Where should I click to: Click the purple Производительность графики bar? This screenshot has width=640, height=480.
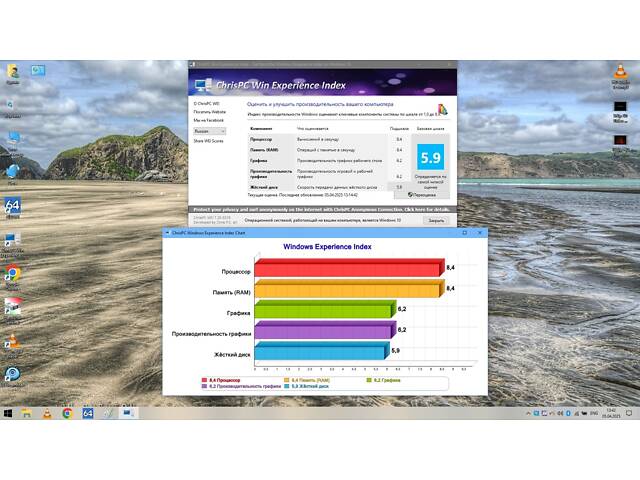325,330
